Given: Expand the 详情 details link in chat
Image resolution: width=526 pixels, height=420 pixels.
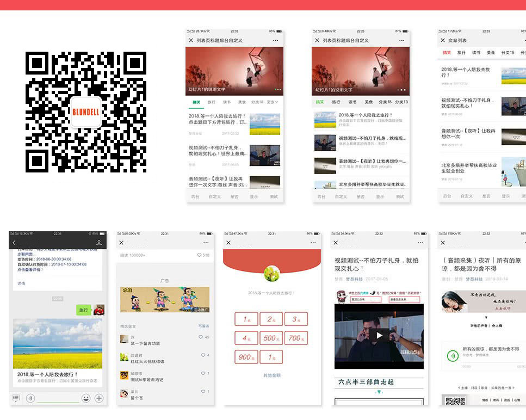Looking at the screenshot, I should [21, 283].
